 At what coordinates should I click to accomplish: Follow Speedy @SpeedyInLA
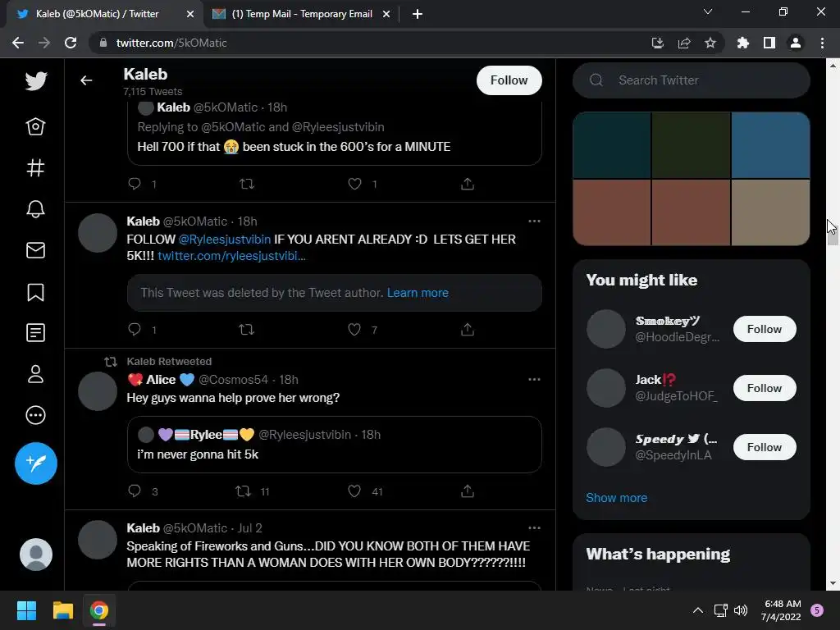pos(765,447)
